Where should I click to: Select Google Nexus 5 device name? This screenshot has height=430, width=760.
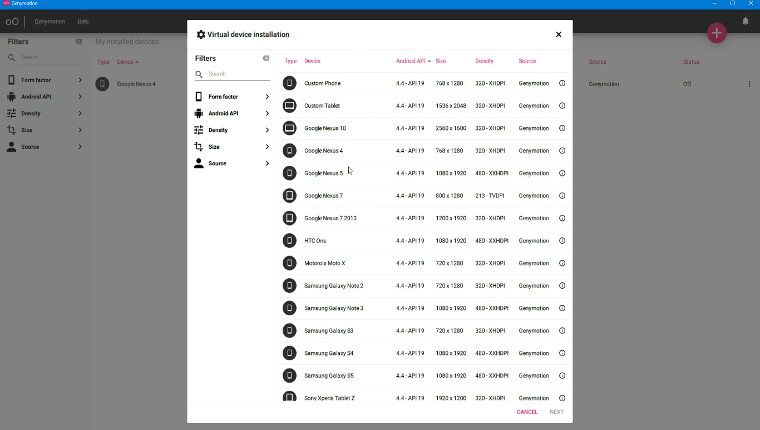[323, 173]
